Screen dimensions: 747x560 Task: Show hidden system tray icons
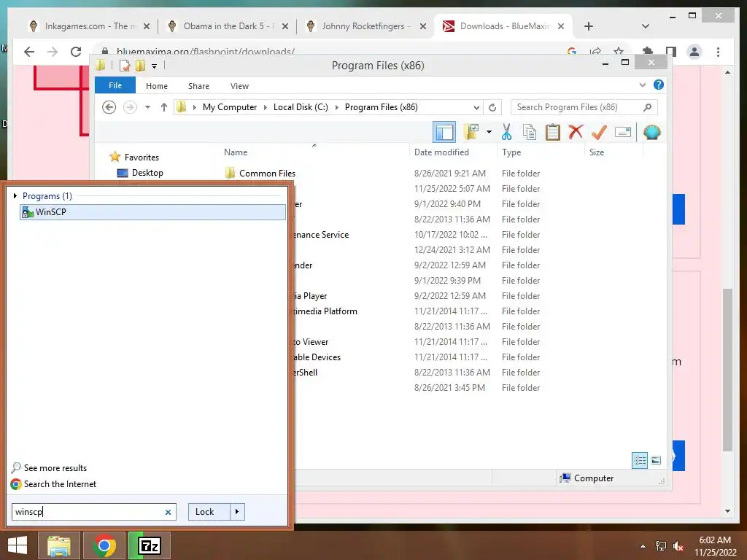(x=643, y=546)
